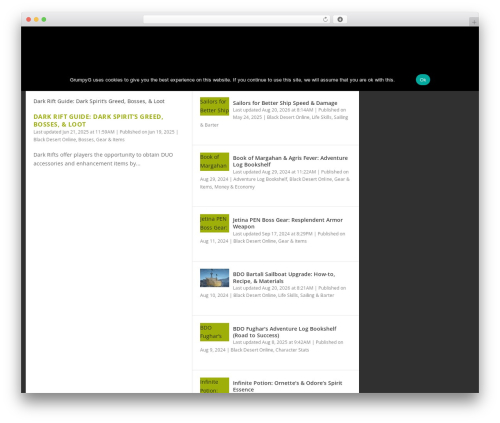Click the Dark Rift Guide breadcrumb title text
This screenshot has width=500, height=423.
pos(99,101)
